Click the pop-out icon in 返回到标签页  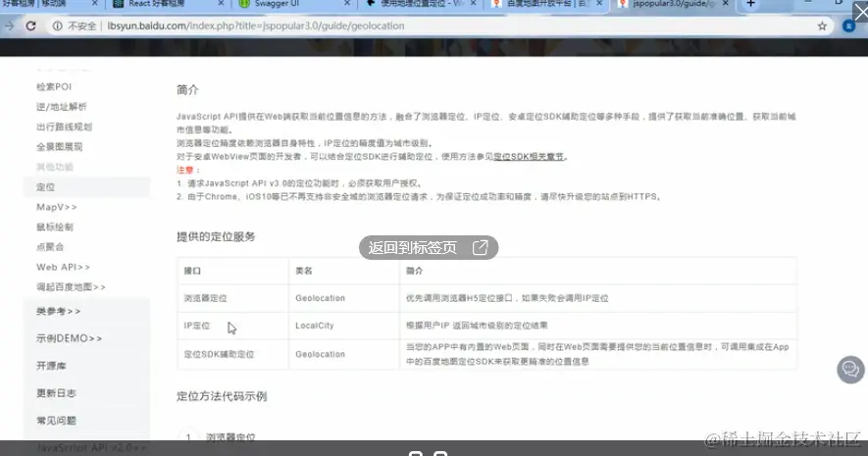480,247
